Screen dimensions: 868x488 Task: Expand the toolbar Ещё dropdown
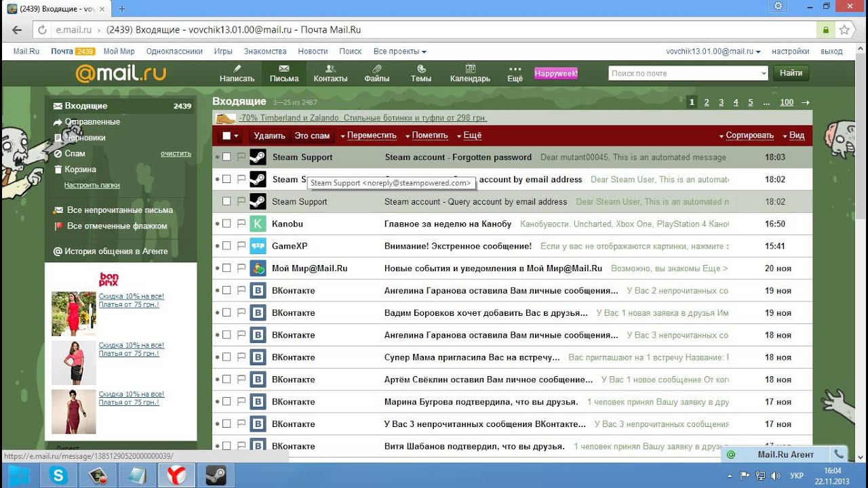tap(469, 136)
